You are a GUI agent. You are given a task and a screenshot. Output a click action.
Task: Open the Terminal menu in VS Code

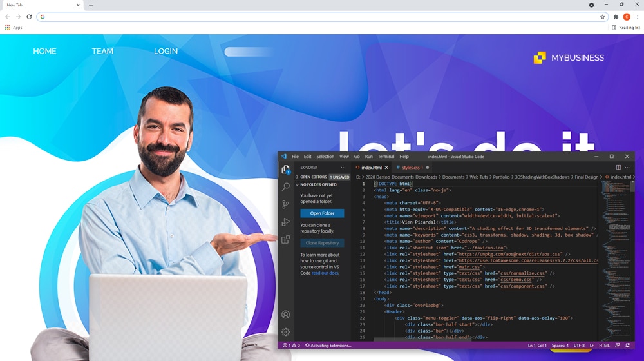(386, 156)
